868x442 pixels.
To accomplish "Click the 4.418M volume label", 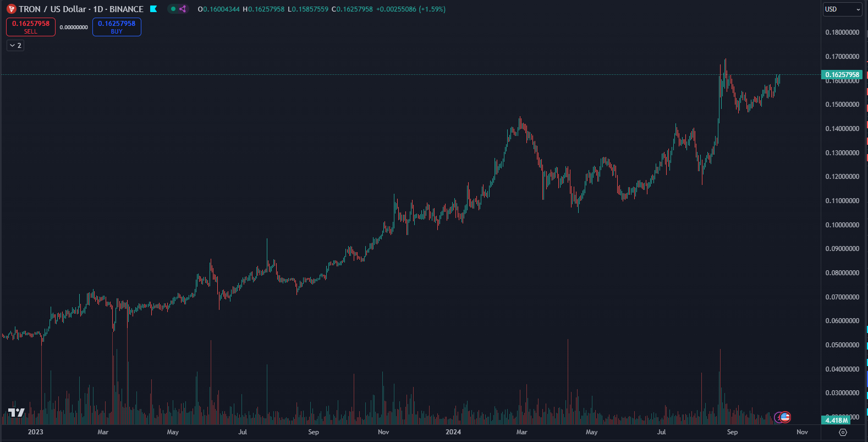I will 836,421.
